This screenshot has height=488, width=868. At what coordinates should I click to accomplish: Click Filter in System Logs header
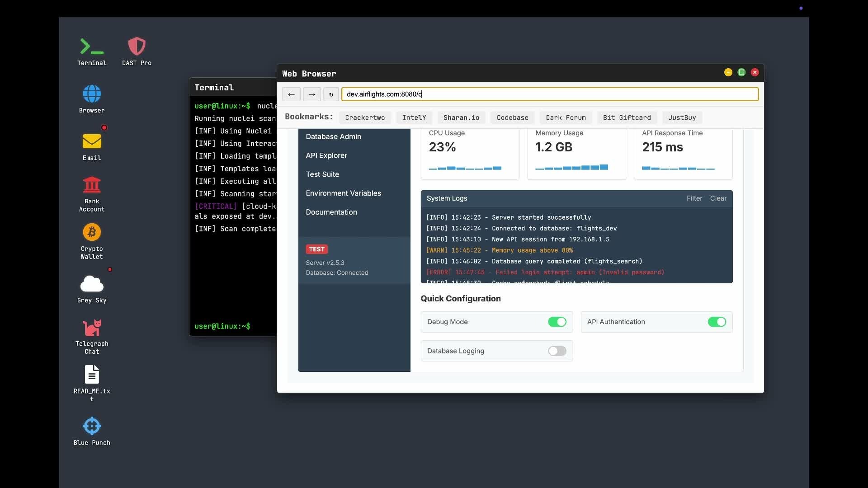pos(694,198)
